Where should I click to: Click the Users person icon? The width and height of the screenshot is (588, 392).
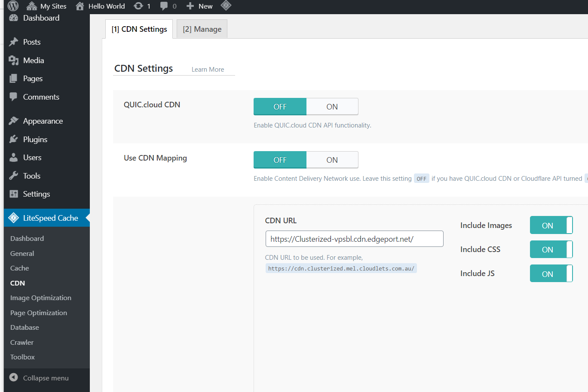pyautogui.click(x=14, y=157)
